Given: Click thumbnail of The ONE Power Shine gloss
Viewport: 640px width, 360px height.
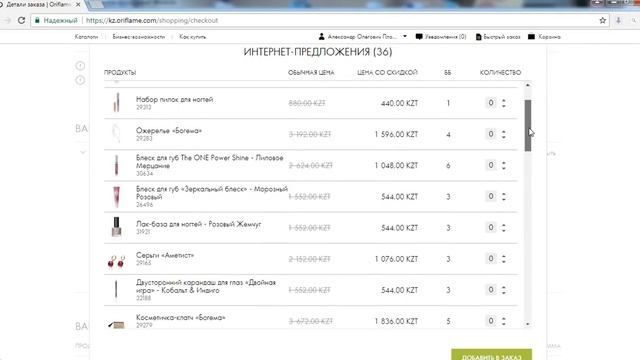Looking at the screenshot, I should click(116, 165).
